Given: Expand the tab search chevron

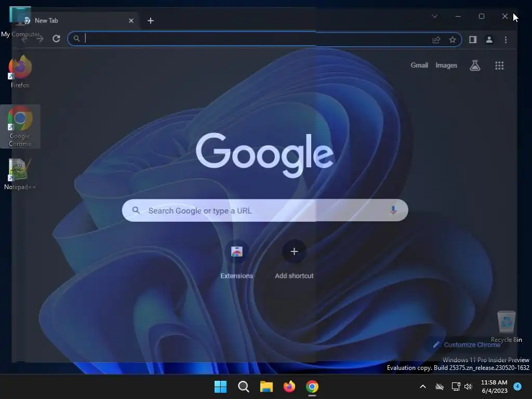Looking at the screenshot, I should (x=435, y=16).
